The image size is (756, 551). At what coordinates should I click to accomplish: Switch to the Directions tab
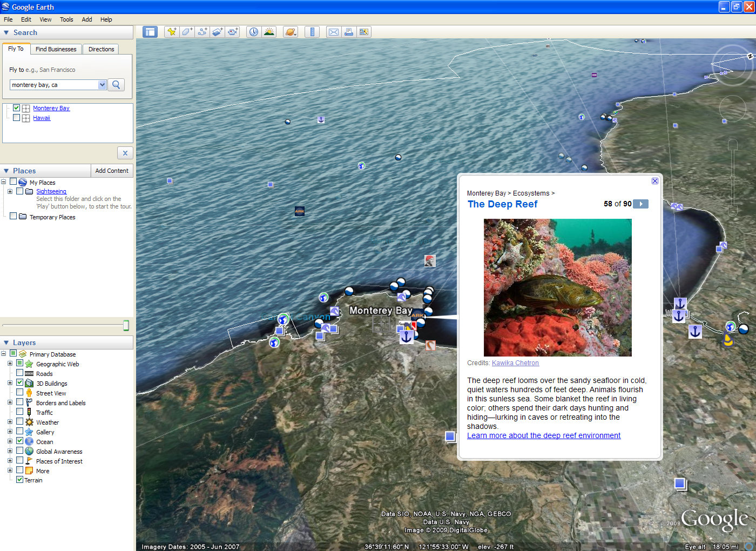coord(101,49)
